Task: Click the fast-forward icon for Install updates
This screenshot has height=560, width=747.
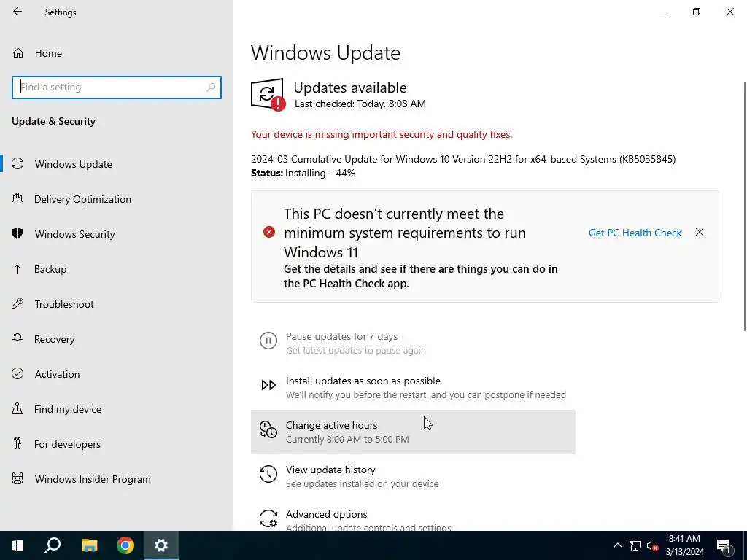Action: coord(268,385)
